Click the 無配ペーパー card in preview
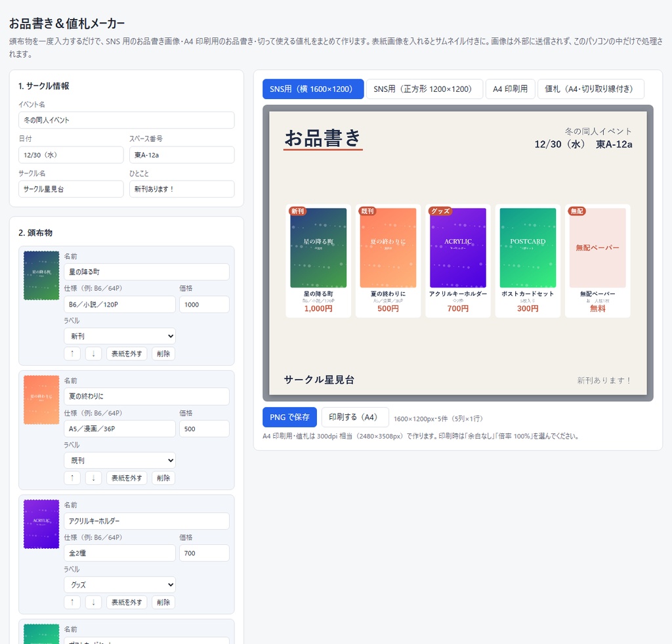The height and width of the screenshot is (644, 672). point(597,261)
